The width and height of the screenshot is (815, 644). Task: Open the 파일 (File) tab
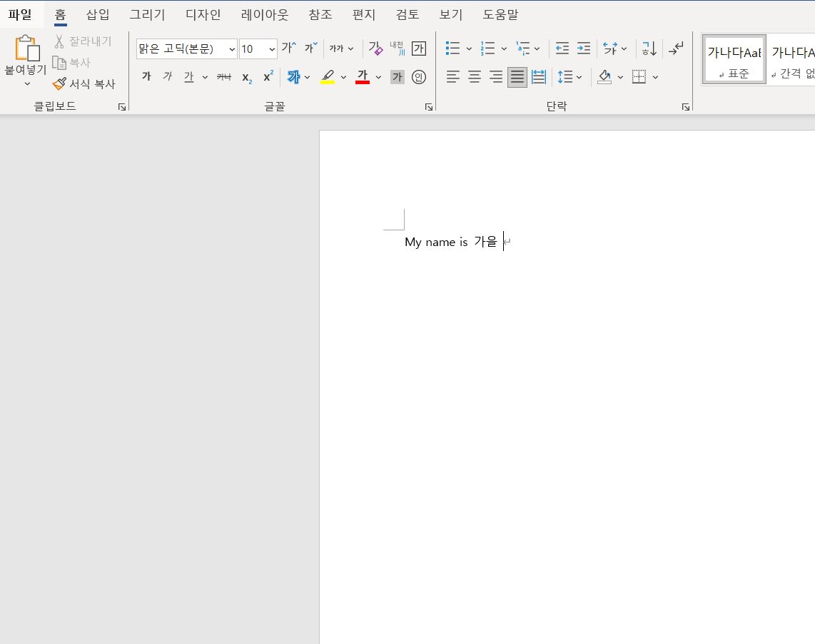click(x=20, y=14)
